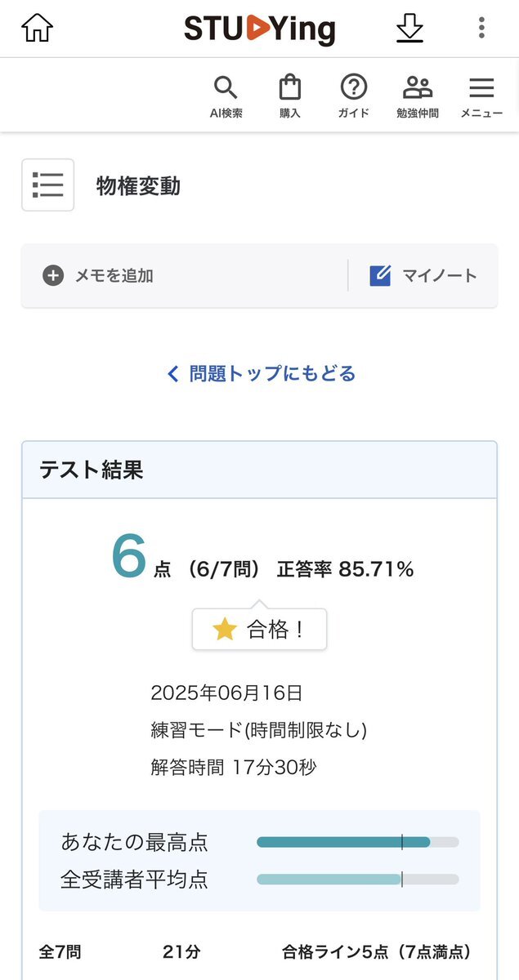Click the STUDYing logo
519x980 pixels.
click(260, 29)
